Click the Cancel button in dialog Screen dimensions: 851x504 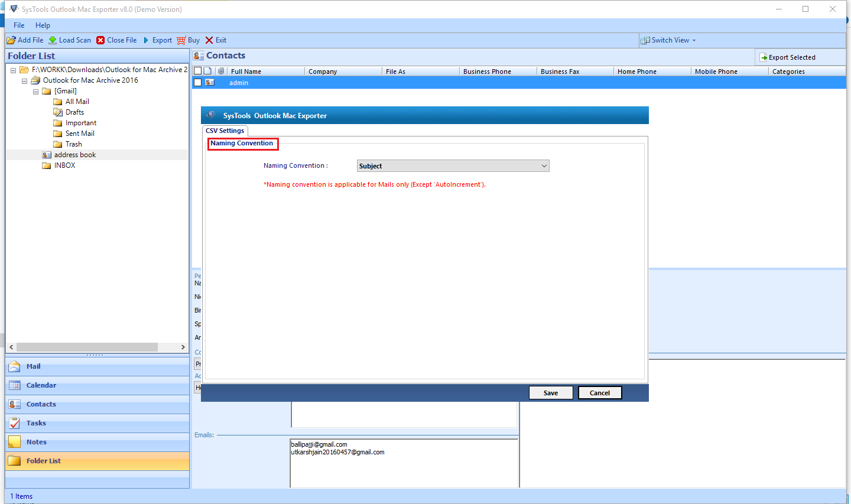tap(600, 393)
